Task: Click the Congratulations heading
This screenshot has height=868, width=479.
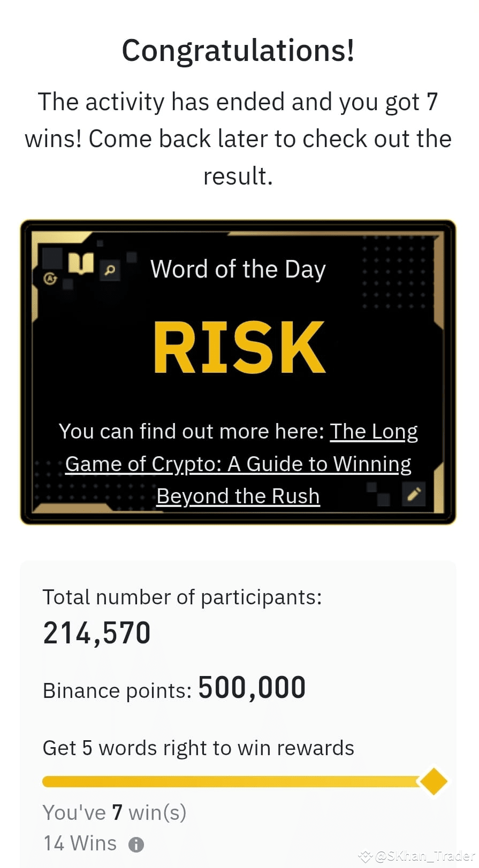Action: coord(239,50)
